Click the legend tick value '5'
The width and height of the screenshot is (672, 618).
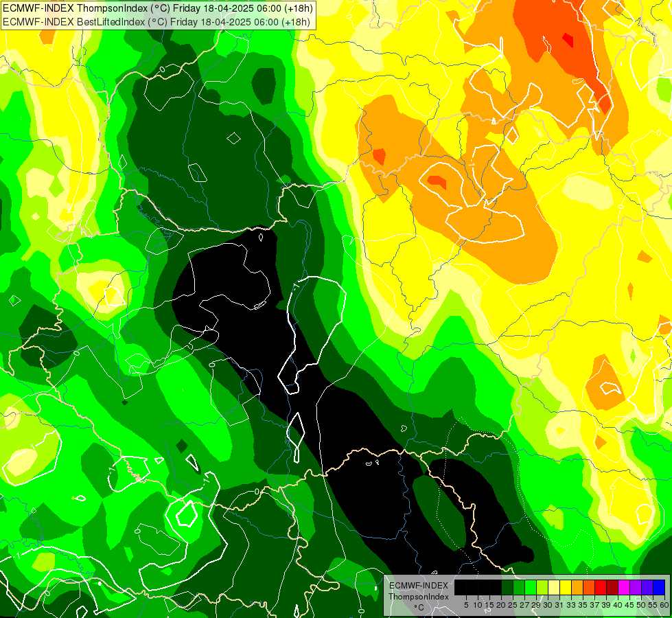[x=466, y=605]
